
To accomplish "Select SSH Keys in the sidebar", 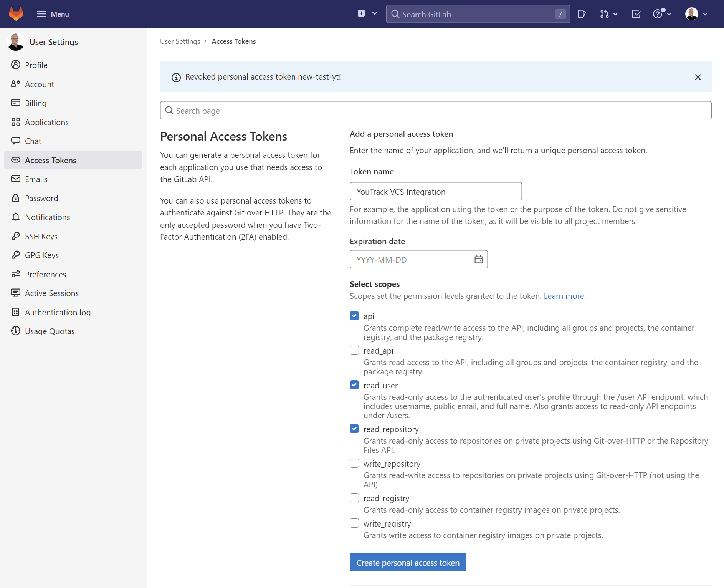I will pos(41,236).
